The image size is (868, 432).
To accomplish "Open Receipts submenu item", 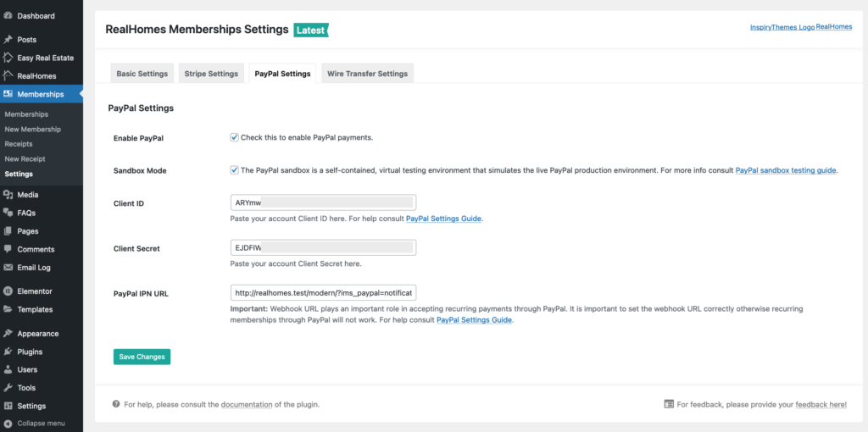I will tap(19, 144).
